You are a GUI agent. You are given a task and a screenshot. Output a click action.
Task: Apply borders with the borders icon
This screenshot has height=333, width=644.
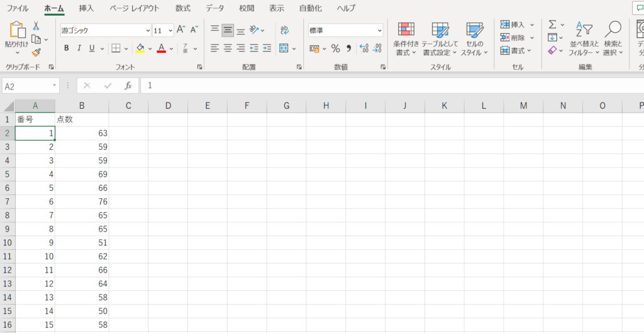point(116,48)
